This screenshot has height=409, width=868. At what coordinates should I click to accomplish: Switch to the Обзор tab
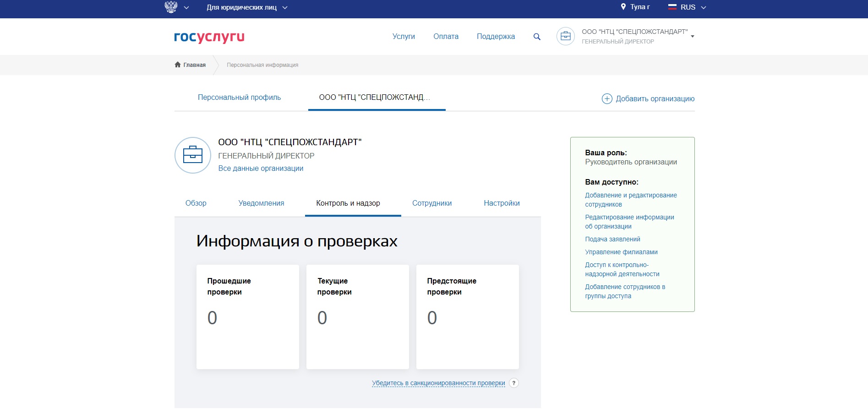196,203
